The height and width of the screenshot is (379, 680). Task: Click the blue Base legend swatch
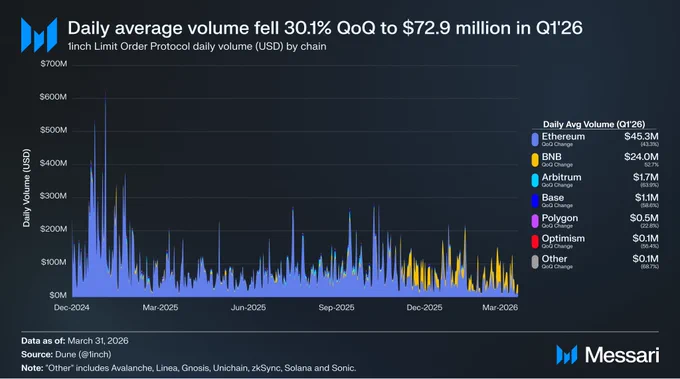535,200
